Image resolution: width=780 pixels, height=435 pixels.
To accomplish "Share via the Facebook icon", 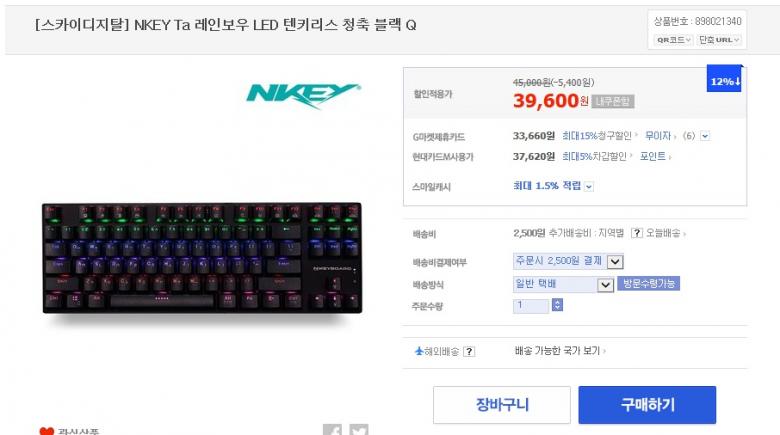I will [332, 430].
